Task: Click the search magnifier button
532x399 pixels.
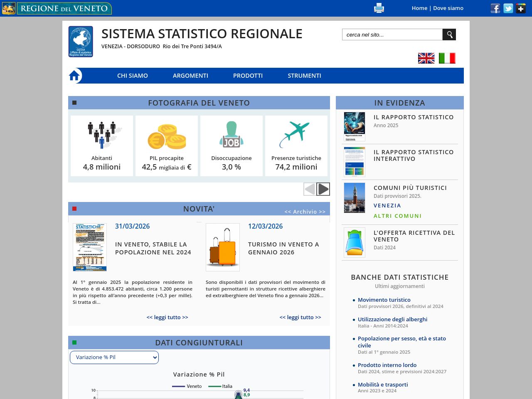Action: click(449, 34)
